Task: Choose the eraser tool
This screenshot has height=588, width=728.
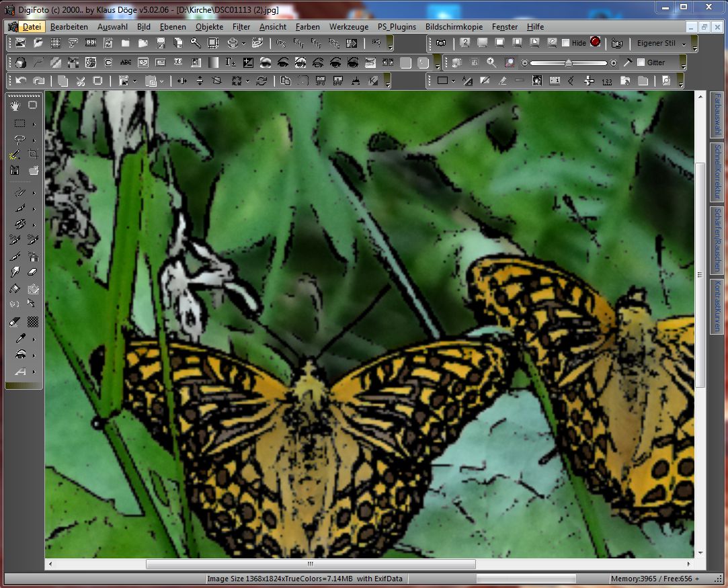Action: [33, 272]
